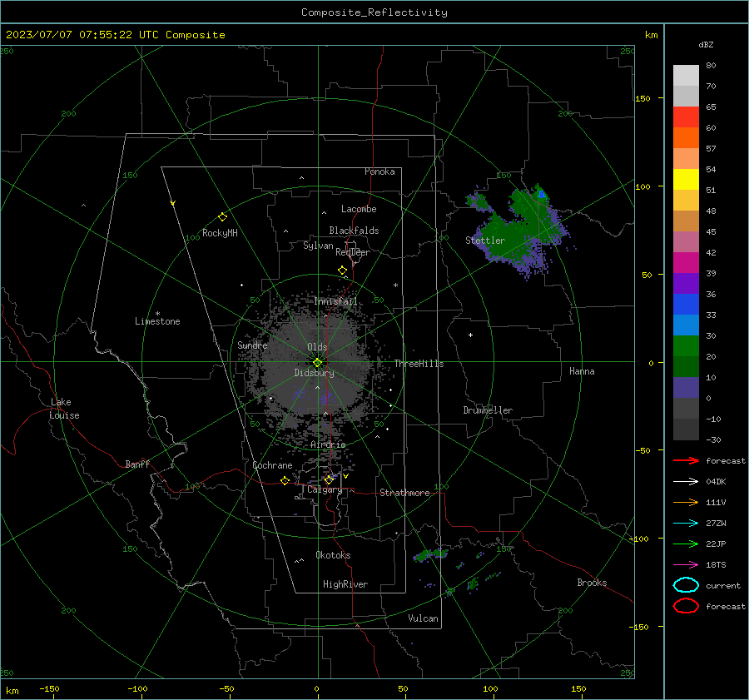This screenshot has height=700, width=749.
Task: Select the Drumheller label
Action: (x=488, y=410)
